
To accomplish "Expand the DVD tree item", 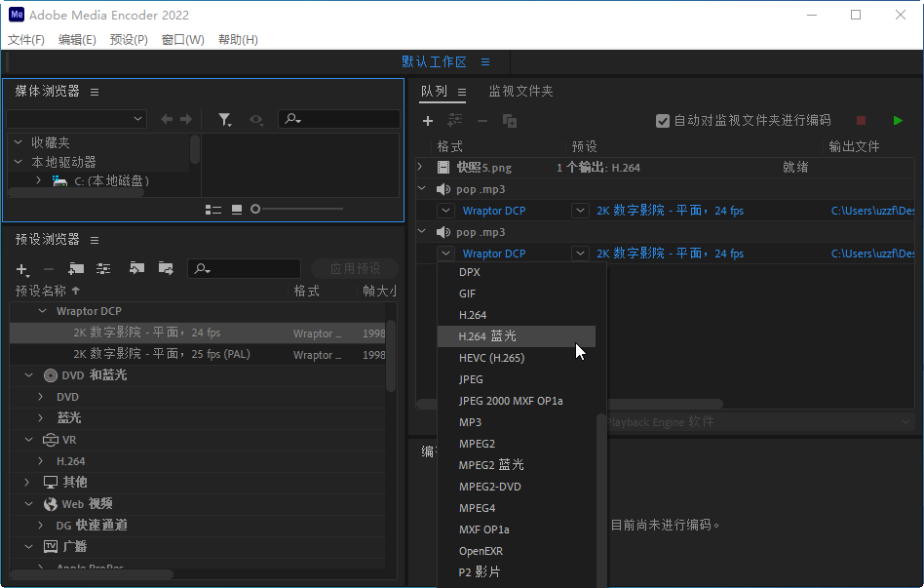I will [x=39, y=396].
